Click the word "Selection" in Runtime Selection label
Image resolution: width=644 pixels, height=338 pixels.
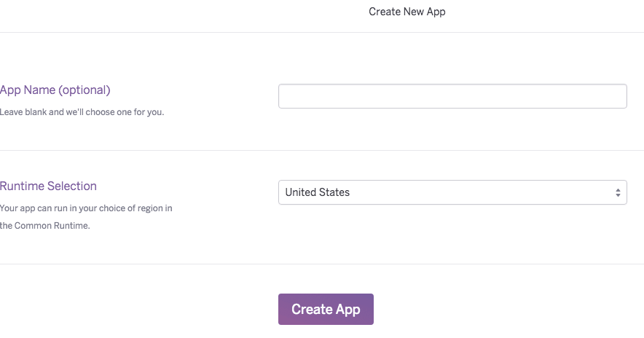point(72,186)
